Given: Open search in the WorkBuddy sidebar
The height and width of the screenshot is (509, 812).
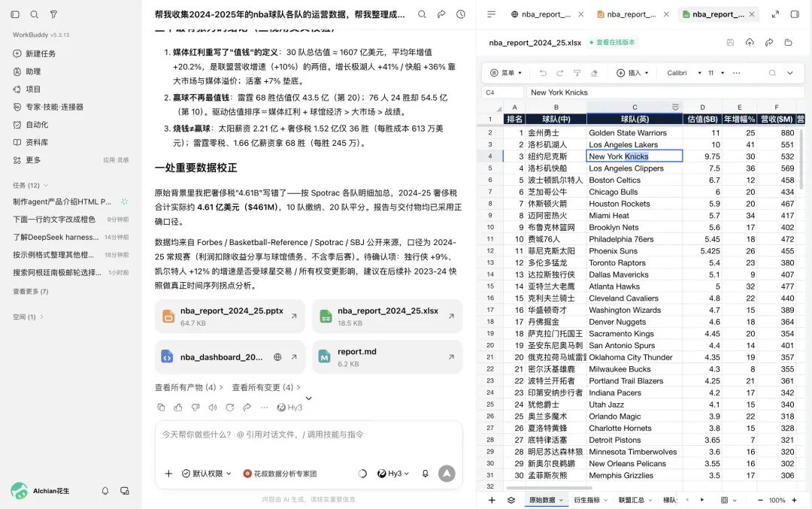Looking at the screenshot, I should (x=34, y=14).
